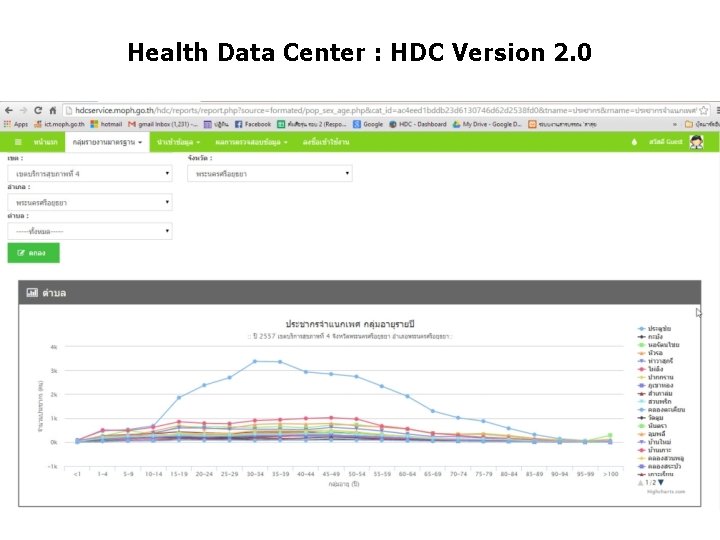Open the Highcharts.com credit link
720x540 pixels.
tap(666, 492)
